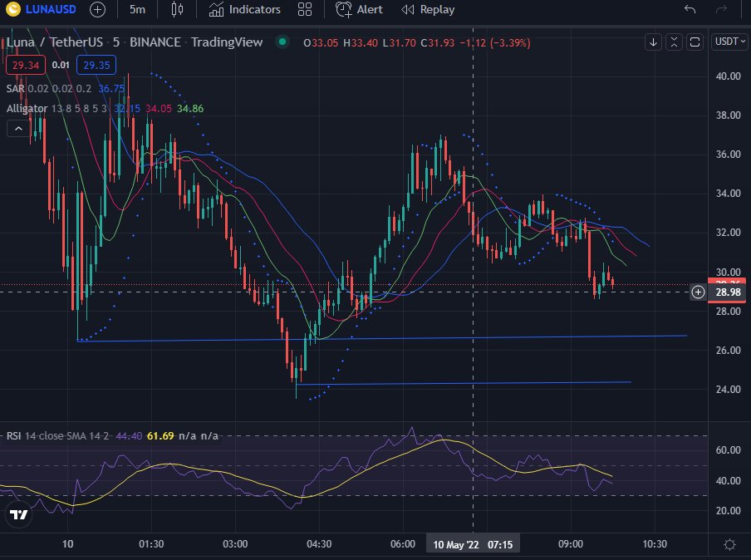The image size is (751, 560).
Task: Select the Alligator indicator legend
Action: coord(27,109)
